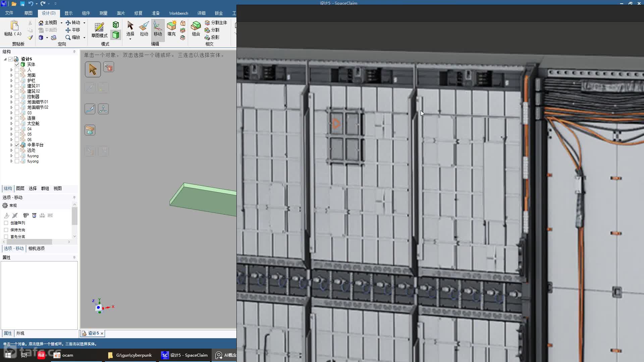The width and height of the screenshot is (644, 362).
Task: Expand the 中景平台 tree node
Action: pos(11,145)
